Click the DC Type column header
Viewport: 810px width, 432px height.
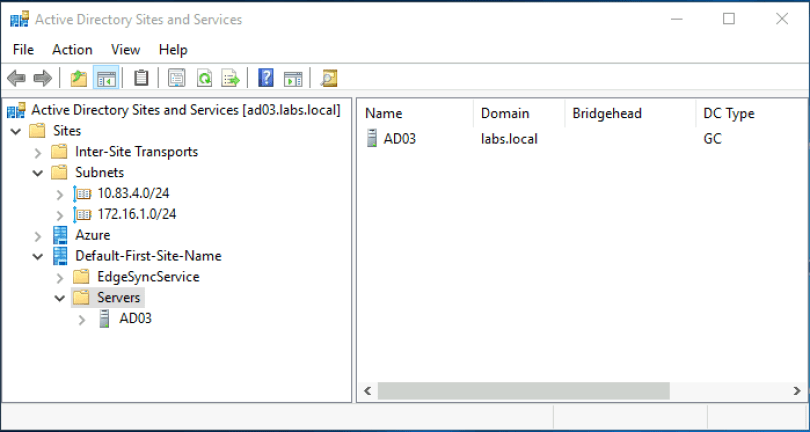tap(728, 114)
